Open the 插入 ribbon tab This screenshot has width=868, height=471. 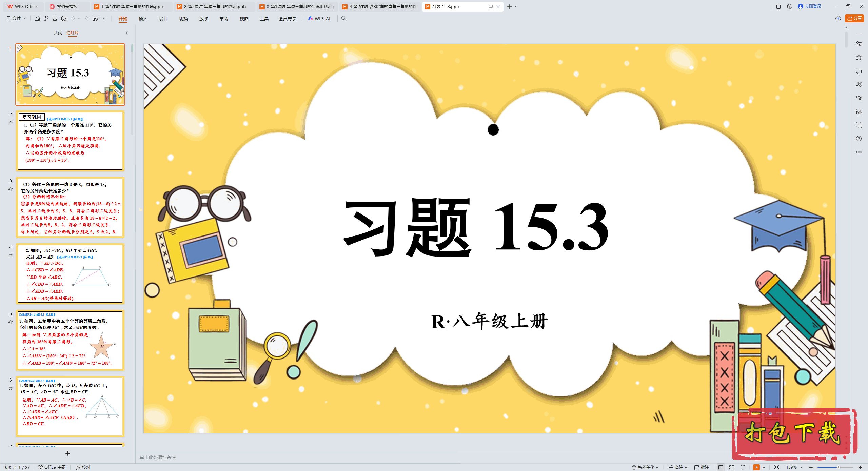[x=143, y=19]
